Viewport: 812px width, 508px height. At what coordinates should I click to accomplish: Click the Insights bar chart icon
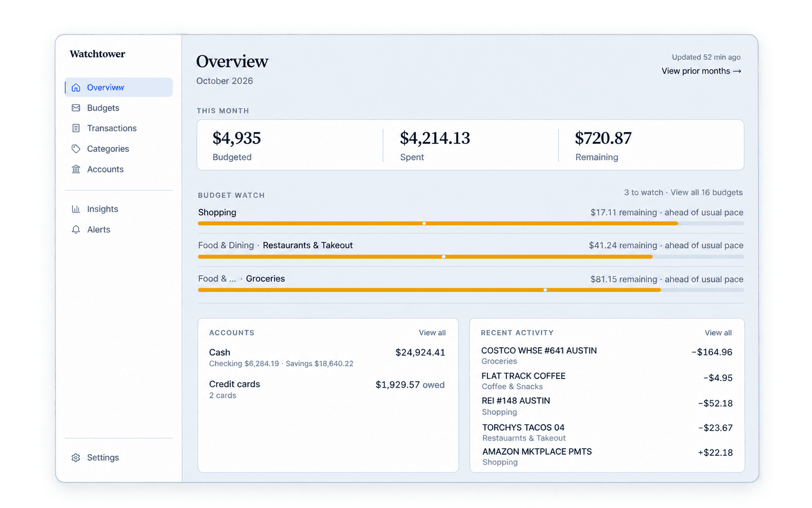[x=76, y=209]
